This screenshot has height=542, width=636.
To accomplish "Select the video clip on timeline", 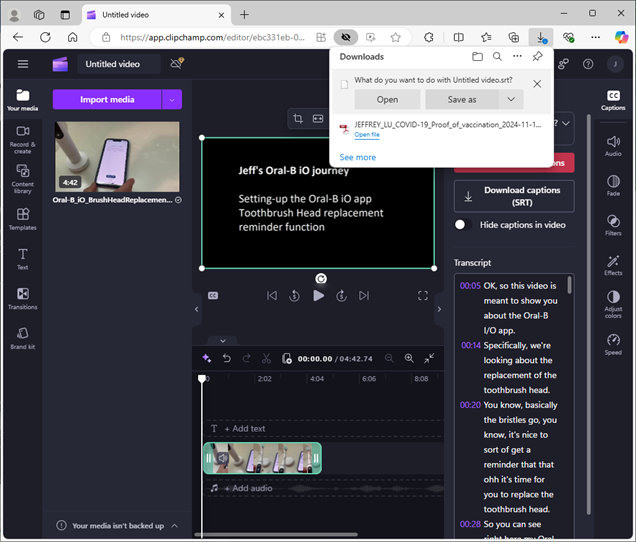I will coord(262,458).
